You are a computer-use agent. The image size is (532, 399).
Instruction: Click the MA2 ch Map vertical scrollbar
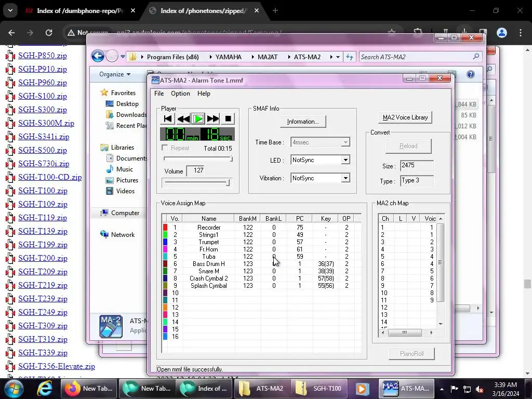(x=441, y=262)
